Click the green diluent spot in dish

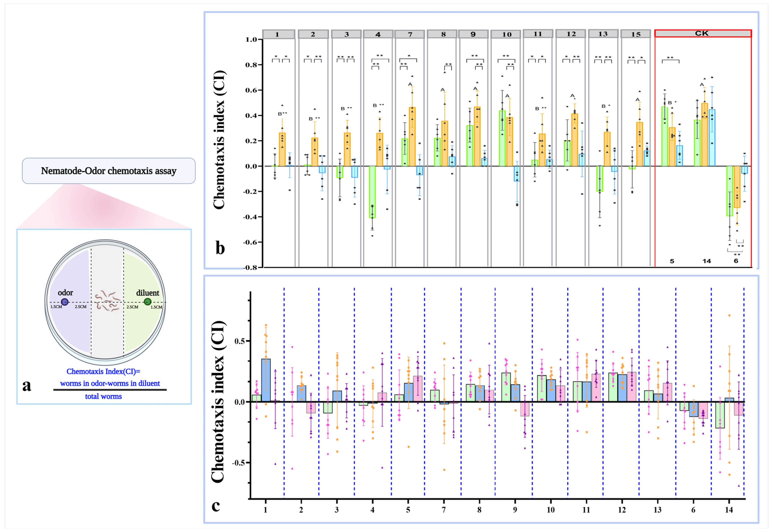coord(147,302)
